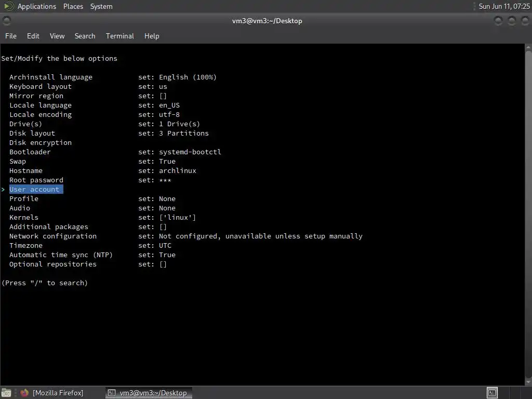The width and height of the screenshot is (532, 399).
Task: Activate the vm3@vm3:~/Desktop taskbar button
Action: point(149,393)
